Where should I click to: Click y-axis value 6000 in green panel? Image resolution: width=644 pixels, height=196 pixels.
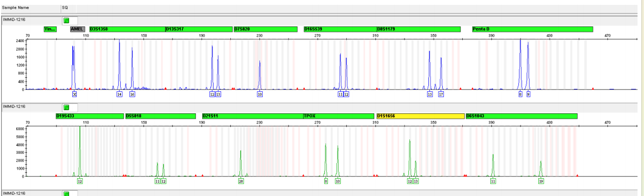point(19,129)
